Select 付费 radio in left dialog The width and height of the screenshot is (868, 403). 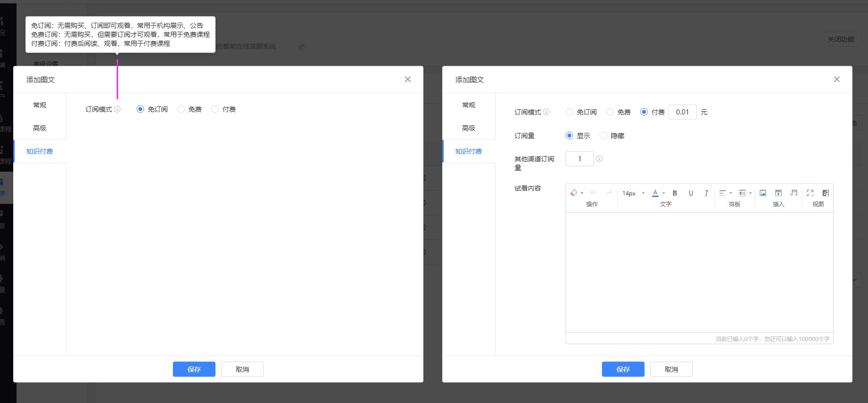pos(215,109)
